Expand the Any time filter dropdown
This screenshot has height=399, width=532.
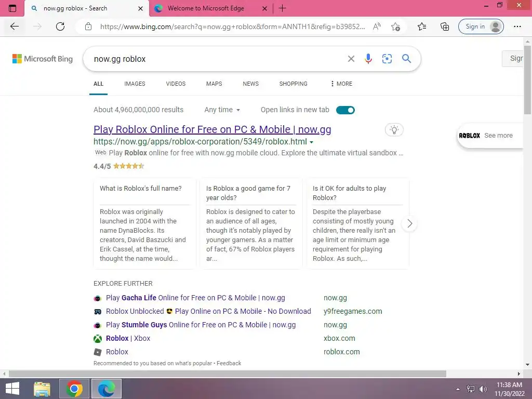pos(222,110)
